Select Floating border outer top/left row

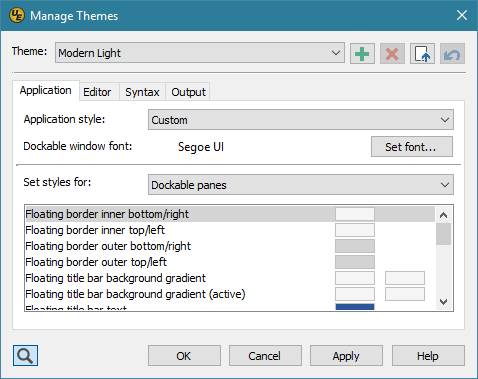(x=230, y=262)
